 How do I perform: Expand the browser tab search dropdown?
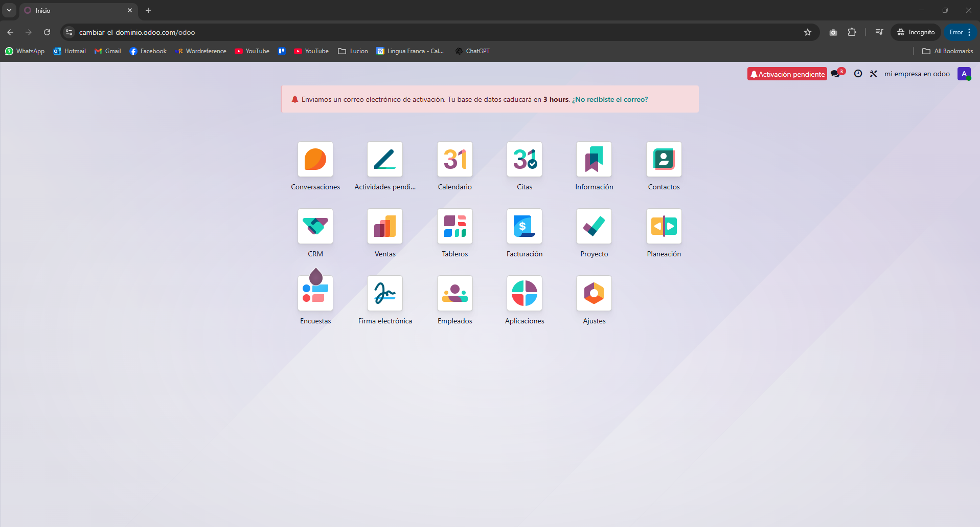[x=9, y=10]
